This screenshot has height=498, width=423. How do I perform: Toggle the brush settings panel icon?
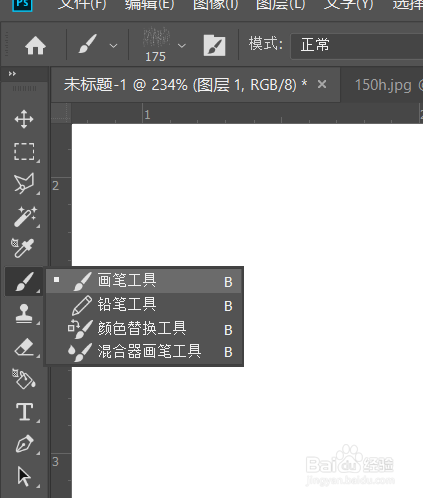(214, 45)
